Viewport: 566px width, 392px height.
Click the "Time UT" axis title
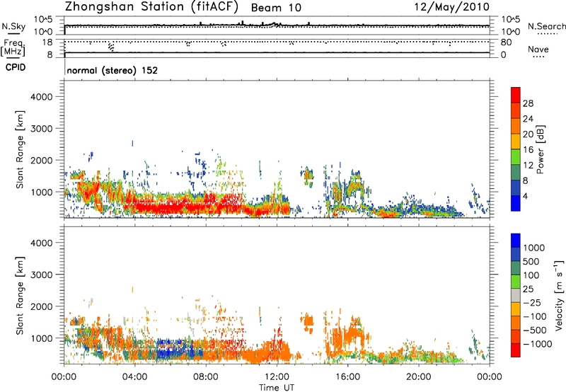click(277, 388)
